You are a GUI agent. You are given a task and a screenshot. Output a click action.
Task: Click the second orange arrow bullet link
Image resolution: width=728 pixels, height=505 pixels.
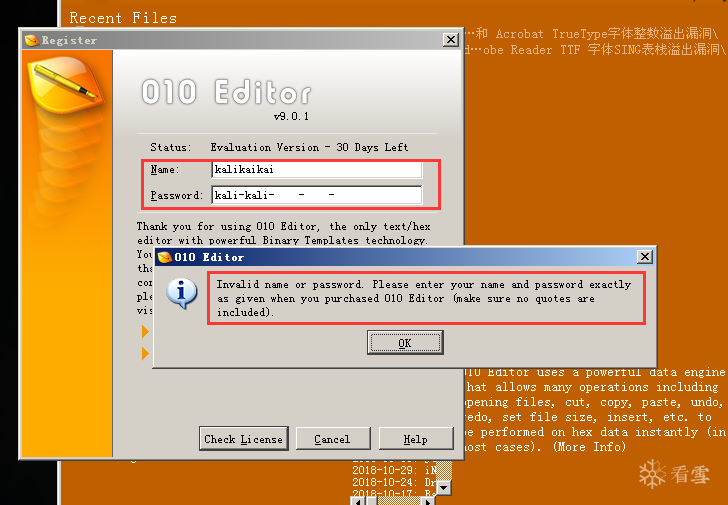pos(145,353)
